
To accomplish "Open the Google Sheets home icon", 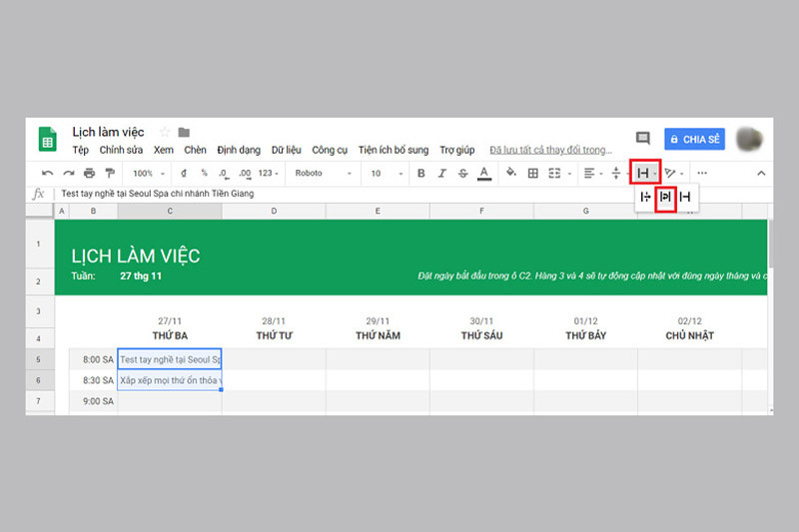I will 47,139.
